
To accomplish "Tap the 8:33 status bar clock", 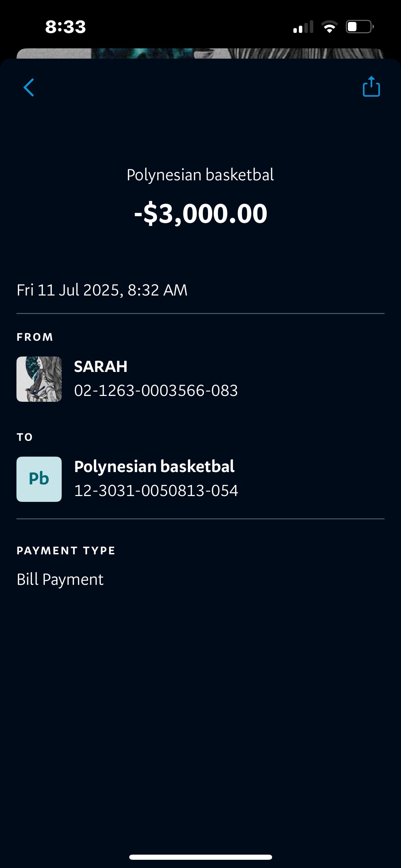I will [x=65, y=27].
